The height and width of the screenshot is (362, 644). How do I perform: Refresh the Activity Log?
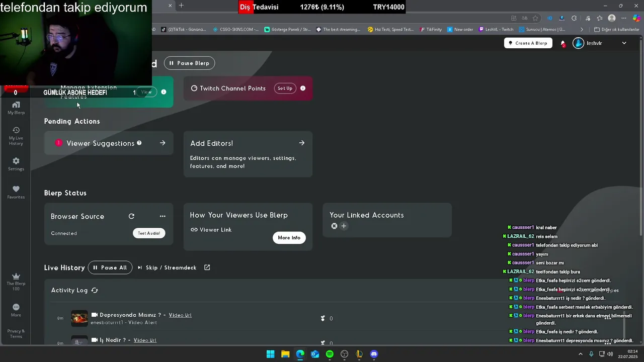coord(95,290)
